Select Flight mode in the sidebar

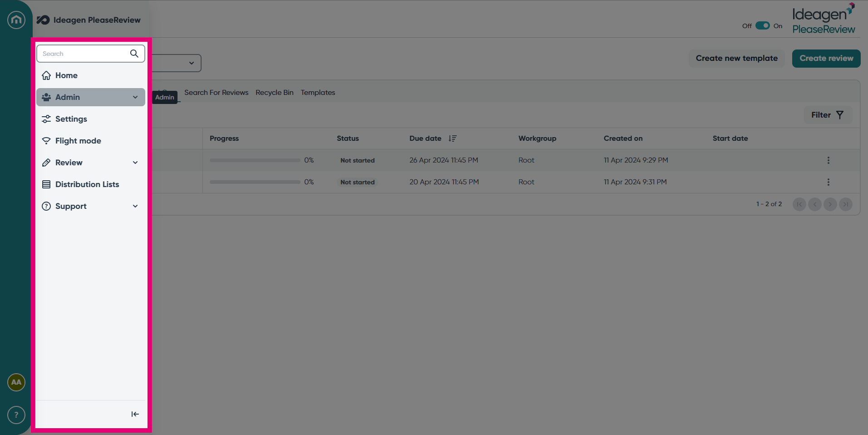[91, 141]
